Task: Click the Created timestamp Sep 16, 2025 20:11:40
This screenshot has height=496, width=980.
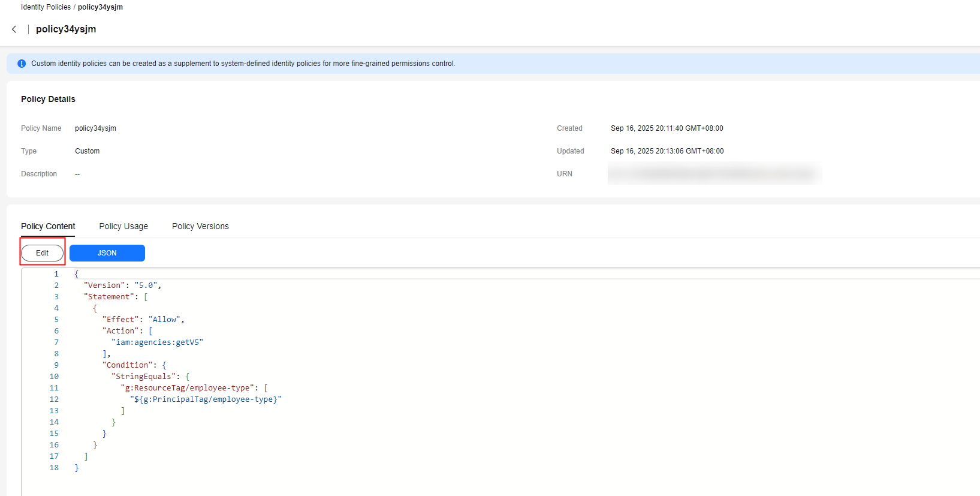Action: click(667, 128)
